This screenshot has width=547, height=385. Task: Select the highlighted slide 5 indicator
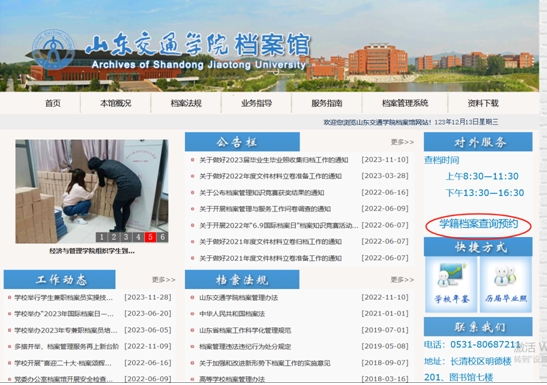150,237
